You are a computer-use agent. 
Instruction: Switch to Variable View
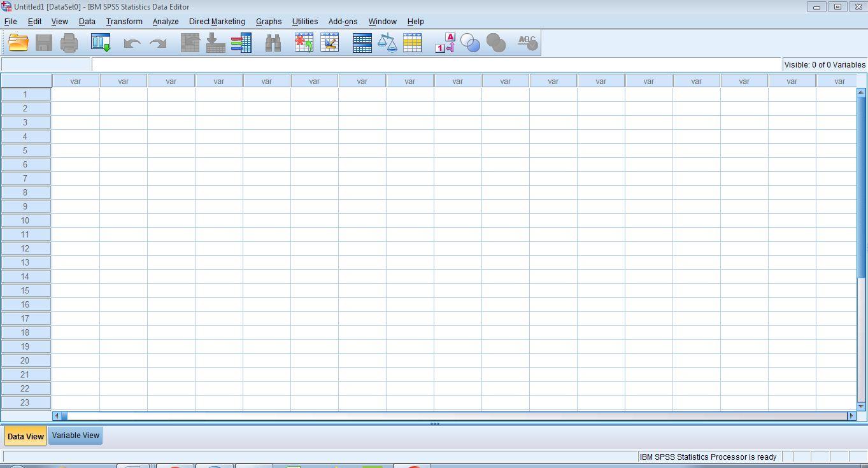pyautogui.click(x=75, y=436)
